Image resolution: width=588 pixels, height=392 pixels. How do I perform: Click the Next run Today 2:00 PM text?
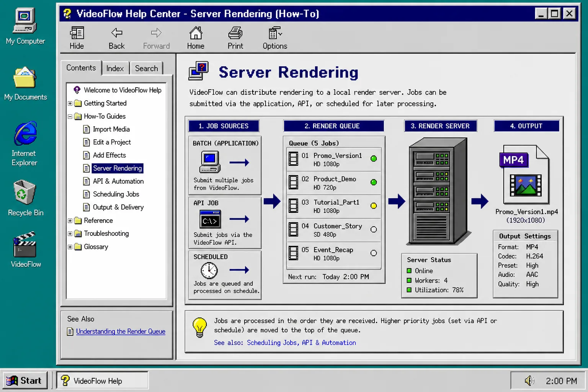(328, 277)
